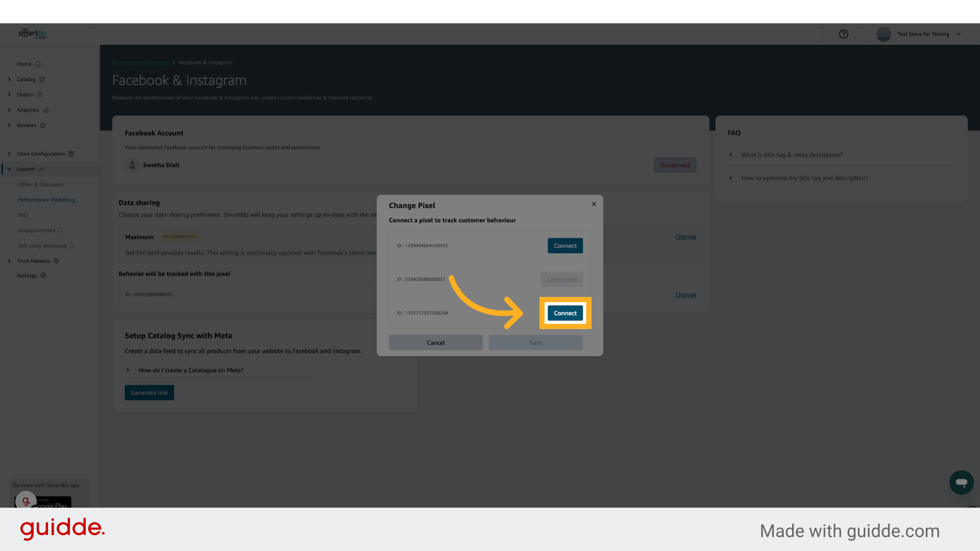Click the Home house icon
This screenshot has width=980, height=551.
click(38, 64)
